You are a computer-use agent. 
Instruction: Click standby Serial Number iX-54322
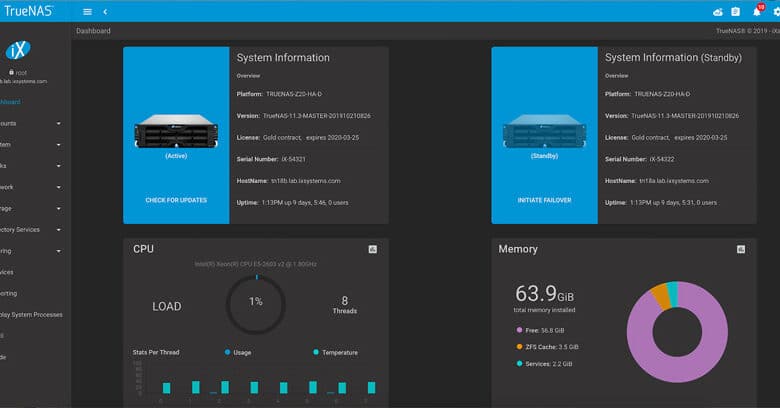tap(662, 159)
